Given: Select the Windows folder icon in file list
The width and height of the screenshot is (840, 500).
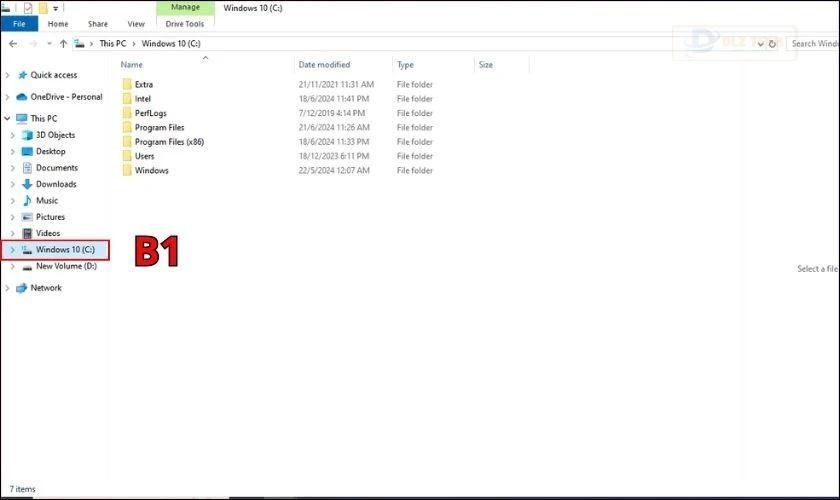Looking at the screenshot, I should pyautogui.click(x=126, y=171).
